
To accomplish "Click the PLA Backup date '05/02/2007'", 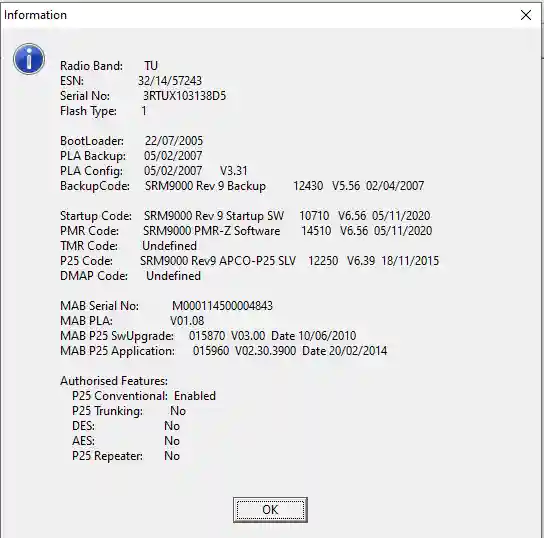I will click(x=173, y=156).
